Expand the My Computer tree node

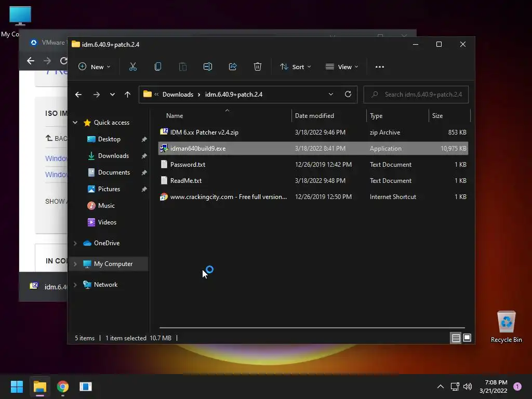click(x=75, y=263)
